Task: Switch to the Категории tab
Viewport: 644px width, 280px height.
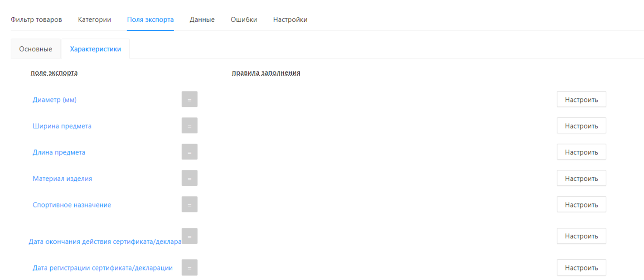Action: click(94, 19)
